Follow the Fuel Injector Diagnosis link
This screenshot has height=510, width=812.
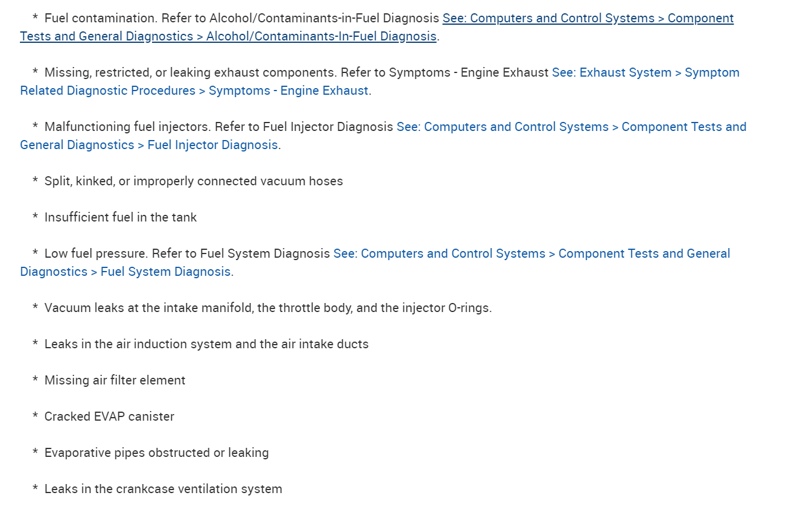[212, 145]
